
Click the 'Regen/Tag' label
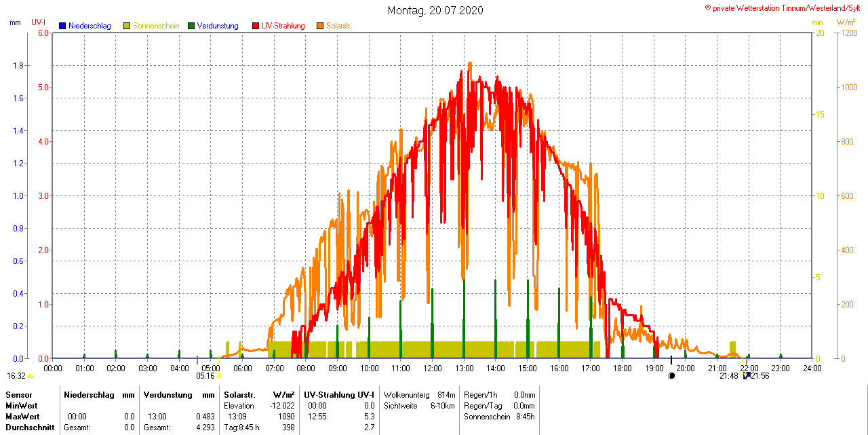click(481, 405)
